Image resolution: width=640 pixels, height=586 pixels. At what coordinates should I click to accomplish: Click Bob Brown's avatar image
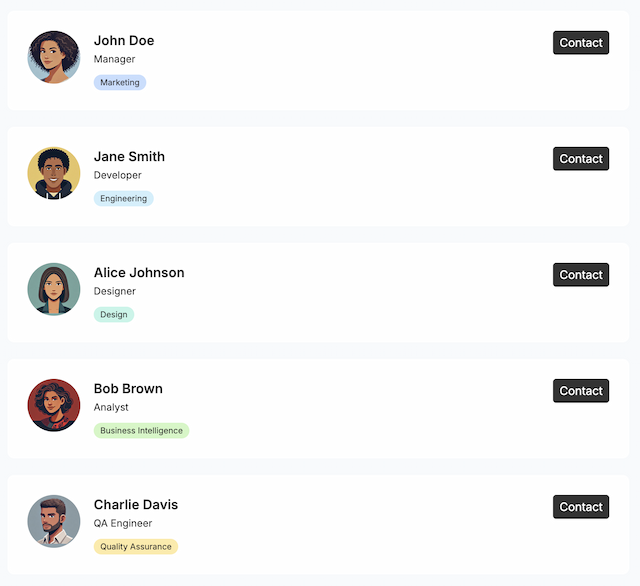coord(54,405)
